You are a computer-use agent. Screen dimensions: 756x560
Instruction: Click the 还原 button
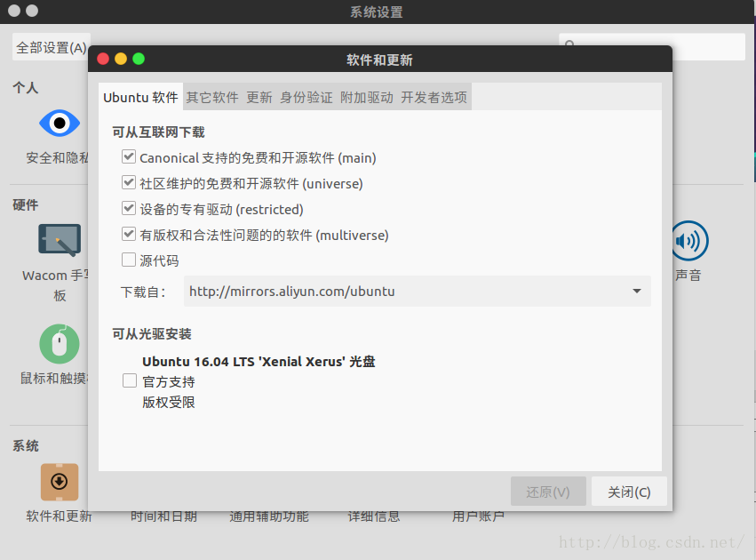pyautogui.click(x=548, y=491)
